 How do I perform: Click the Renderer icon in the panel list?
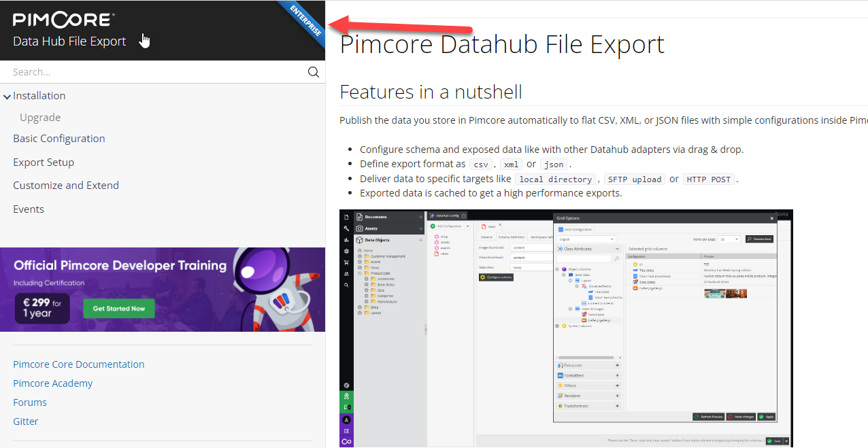[x=560, y=396]
